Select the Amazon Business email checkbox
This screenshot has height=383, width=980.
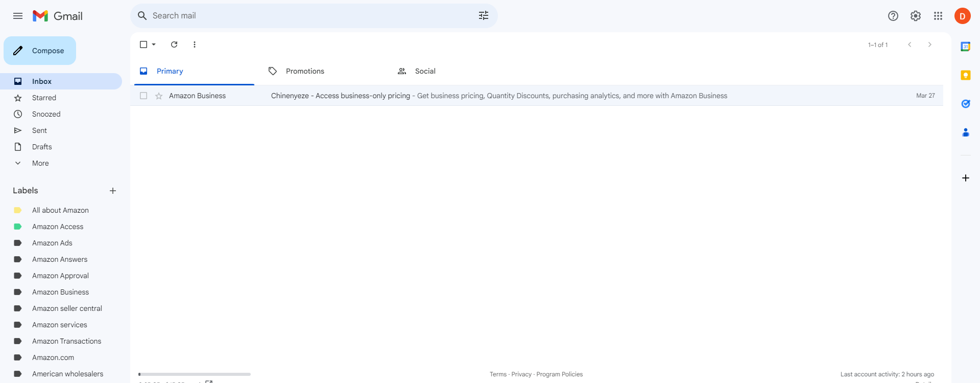[144, 96]
